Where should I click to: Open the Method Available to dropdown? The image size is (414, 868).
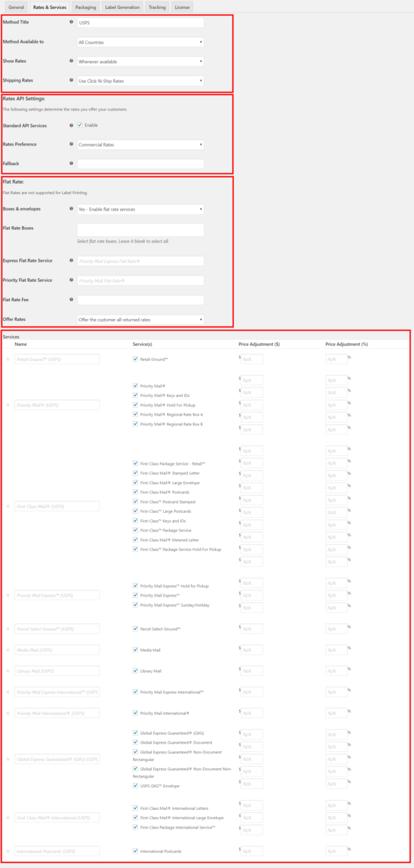(x=140, y=42)
